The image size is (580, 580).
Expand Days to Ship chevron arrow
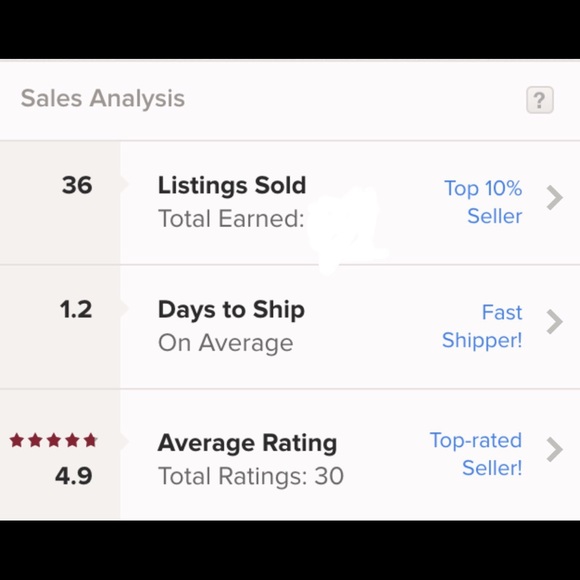tap(554, 322)
